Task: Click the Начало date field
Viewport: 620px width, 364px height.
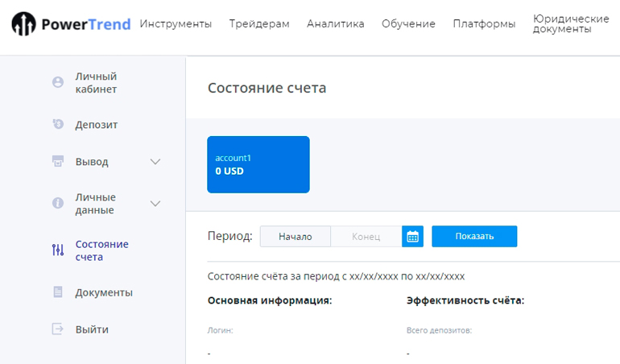Action: tap(296, 236)
